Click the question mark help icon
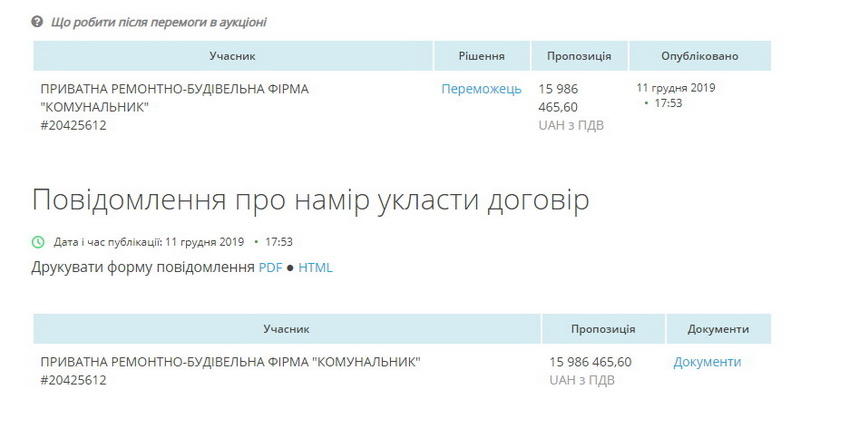 [37, 21]
